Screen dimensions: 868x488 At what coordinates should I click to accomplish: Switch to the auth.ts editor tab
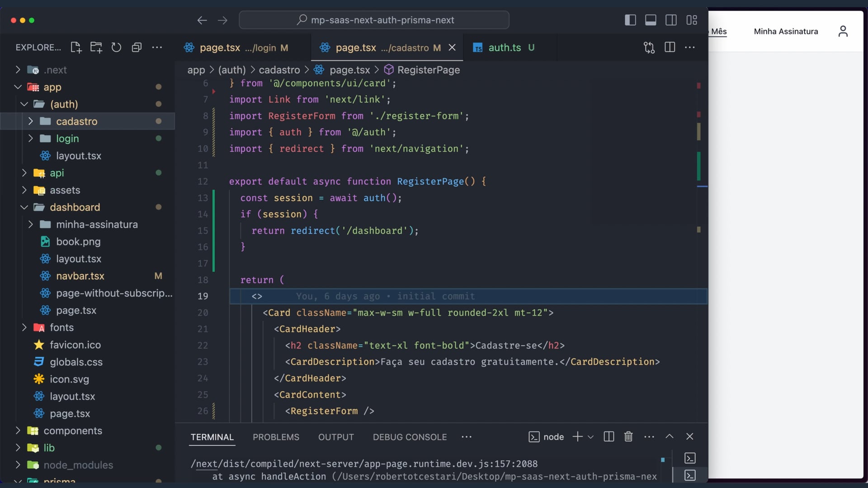click(504, 47)
